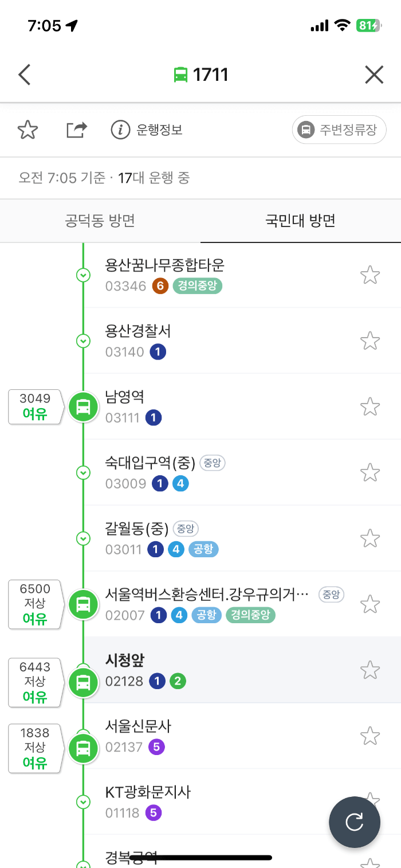
Task: Open the KT광화문지사 stop marker chevron
Action: 84,802
